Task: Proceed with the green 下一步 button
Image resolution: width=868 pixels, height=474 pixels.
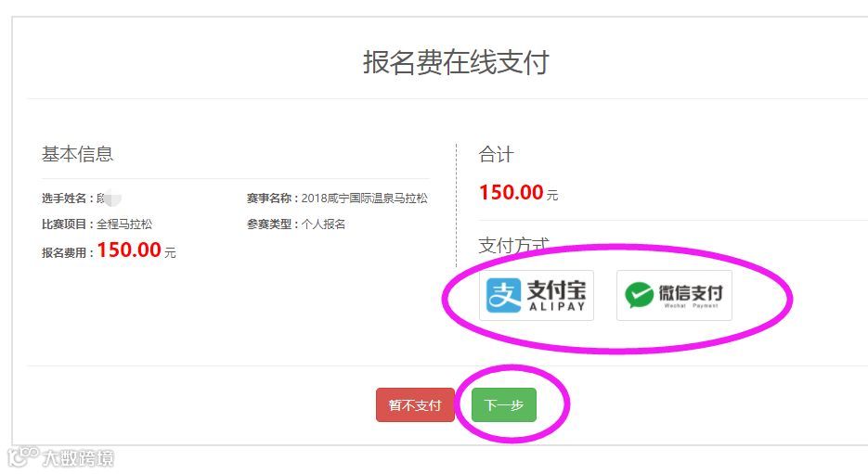Action: coord(504,404)
